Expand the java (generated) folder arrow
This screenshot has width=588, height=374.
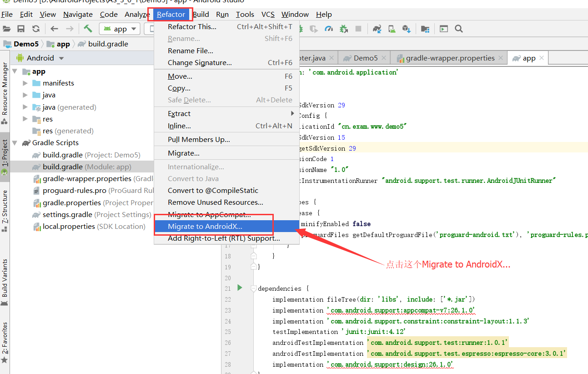(25, 107)
